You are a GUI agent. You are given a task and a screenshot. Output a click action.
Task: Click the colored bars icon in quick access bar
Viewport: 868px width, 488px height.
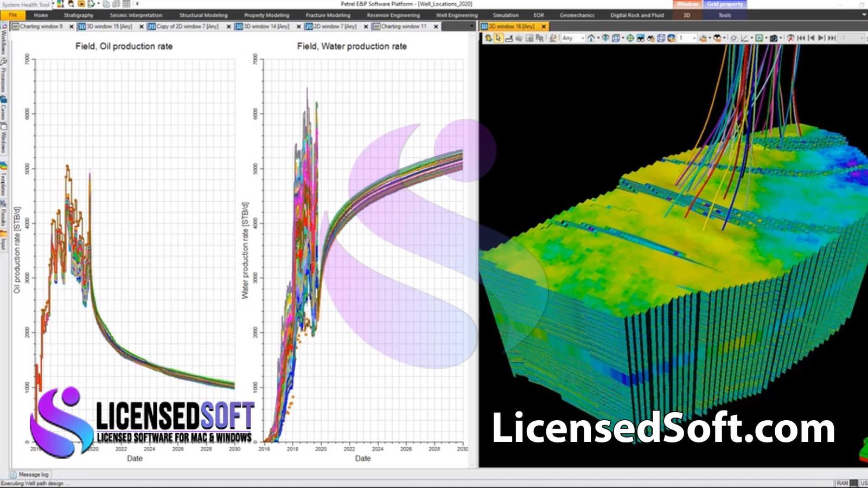pos(60,4)
